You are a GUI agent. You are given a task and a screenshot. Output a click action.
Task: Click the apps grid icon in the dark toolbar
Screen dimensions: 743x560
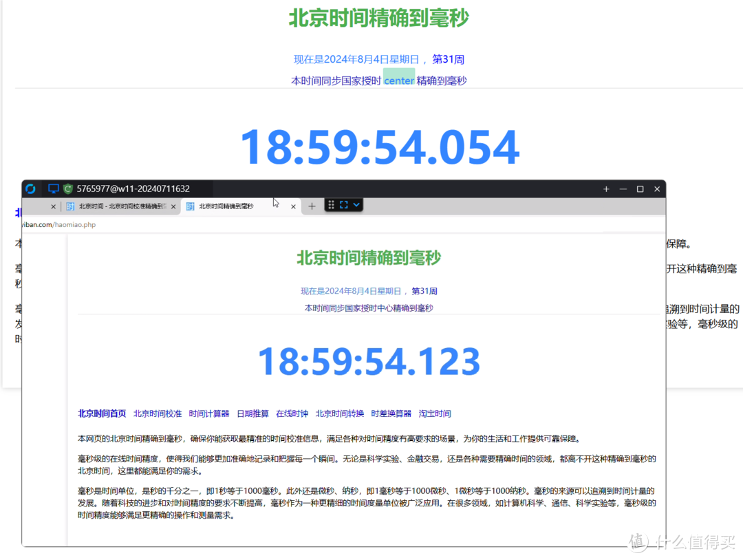click(x=331, y=204)
